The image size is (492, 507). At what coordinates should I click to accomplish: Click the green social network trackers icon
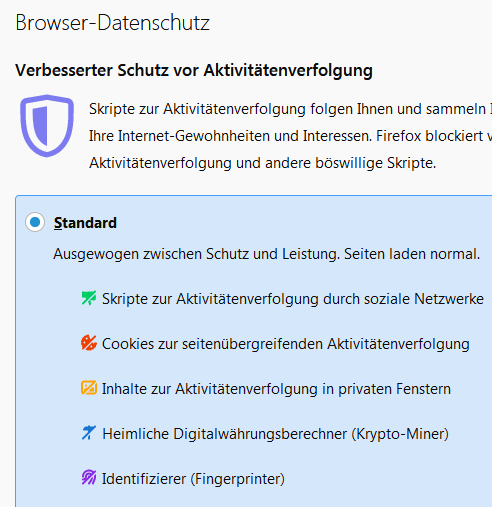pos(89,298)
